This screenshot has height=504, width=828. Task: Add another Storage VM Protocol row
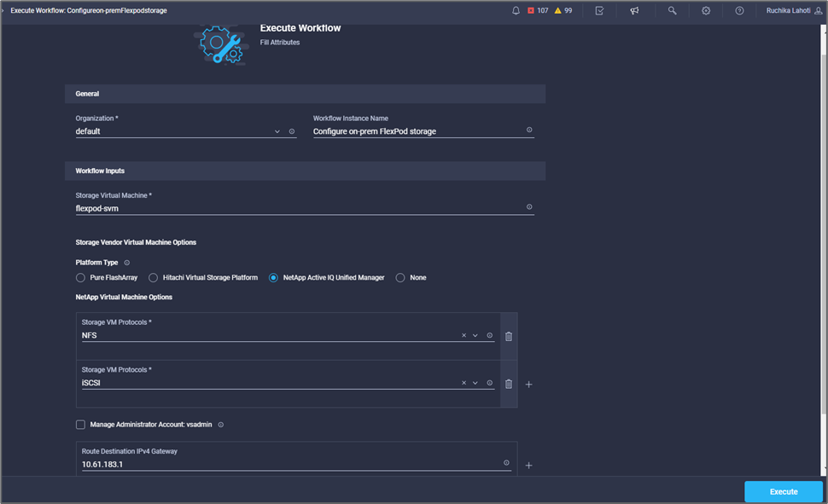pos(528,385)
